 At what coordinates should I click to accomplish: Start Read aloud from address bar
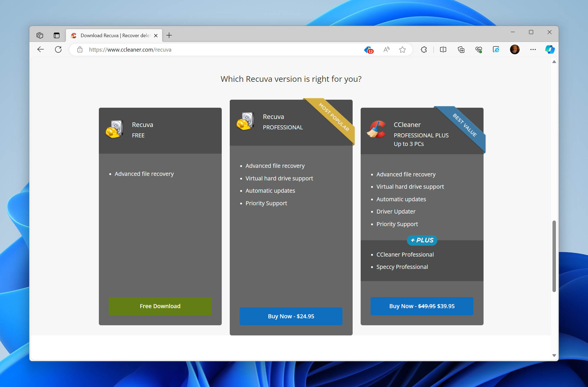click(x=386, y=49)
